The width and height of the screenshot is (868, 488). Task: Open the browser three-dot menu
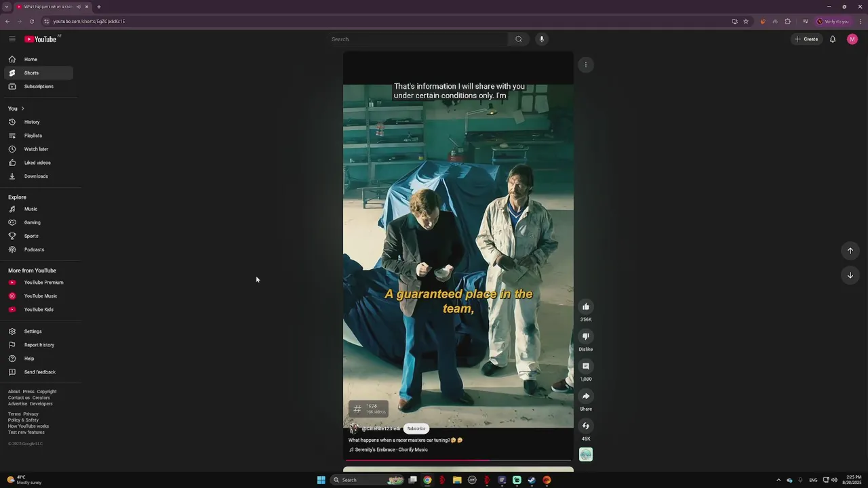[861, 22]
